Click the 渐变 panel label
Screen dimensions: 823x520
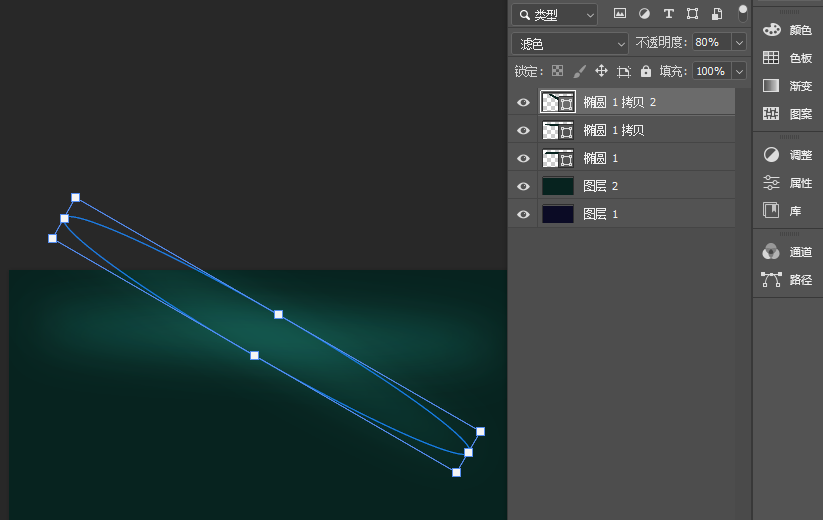click(800, 86)
